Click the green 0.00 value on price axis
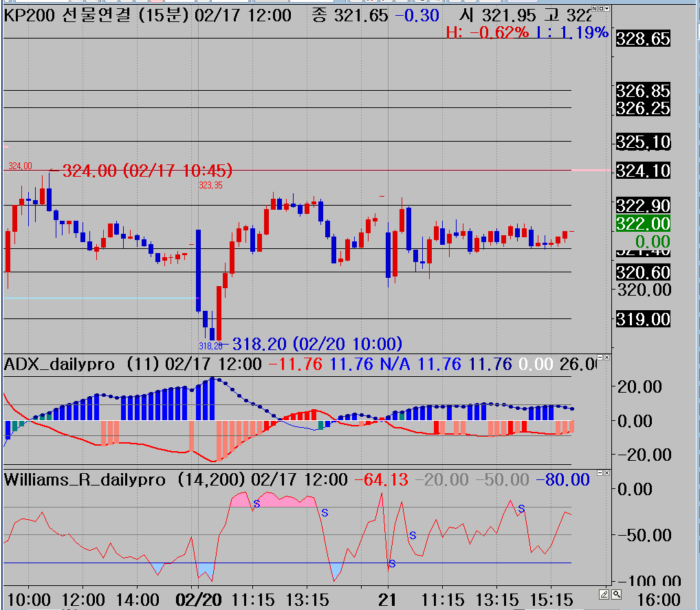700x610 pixels. point(653,241)
